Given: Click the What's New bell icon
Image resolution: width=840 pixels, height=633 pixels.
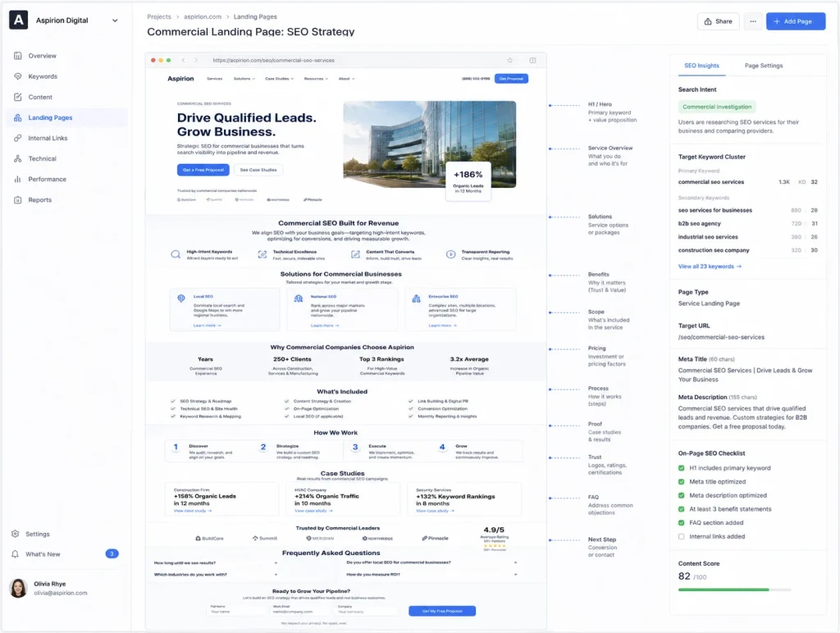Looking at the screenshot, I should (x=15, y=554).
